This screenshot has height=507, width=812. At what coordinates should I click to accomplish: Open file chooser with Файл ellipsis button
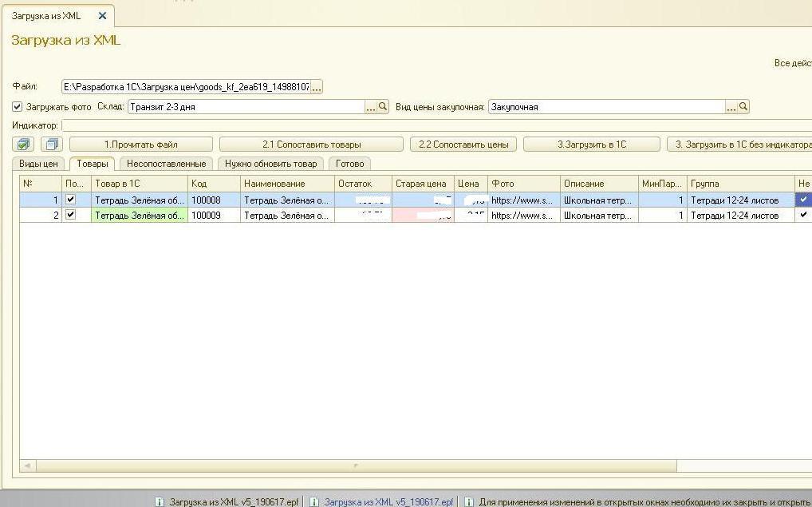(x=317, y=87)
